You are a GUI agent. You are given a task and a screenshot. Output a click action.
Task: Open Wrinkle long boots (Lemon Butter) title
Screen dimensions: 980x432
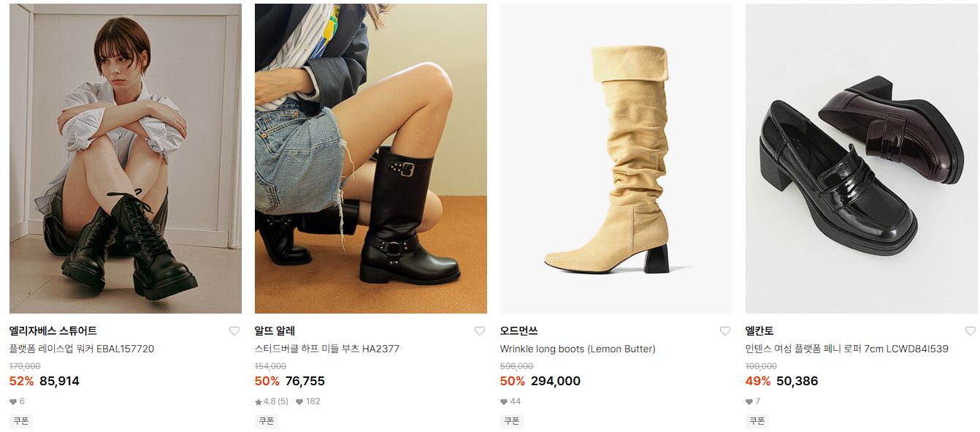point(578,349)
